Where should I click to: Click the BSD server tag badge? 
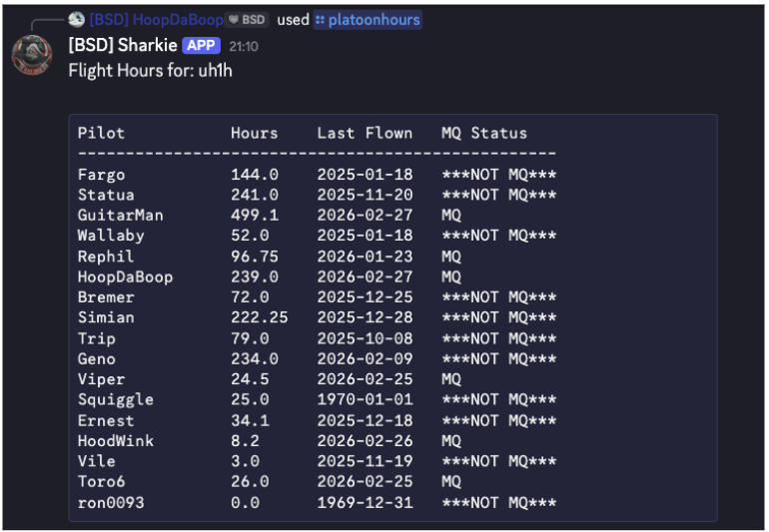249,20
